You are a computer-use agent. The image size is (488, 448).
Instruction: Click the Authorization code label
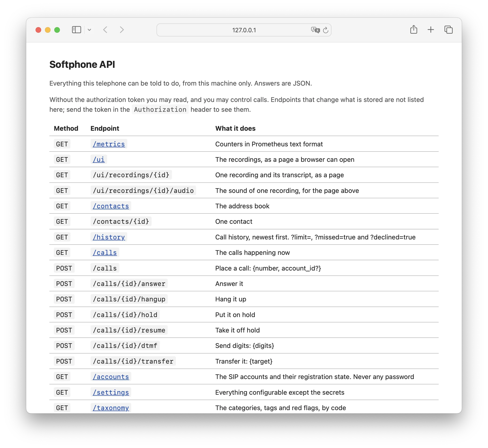click(x=160, y=110)
